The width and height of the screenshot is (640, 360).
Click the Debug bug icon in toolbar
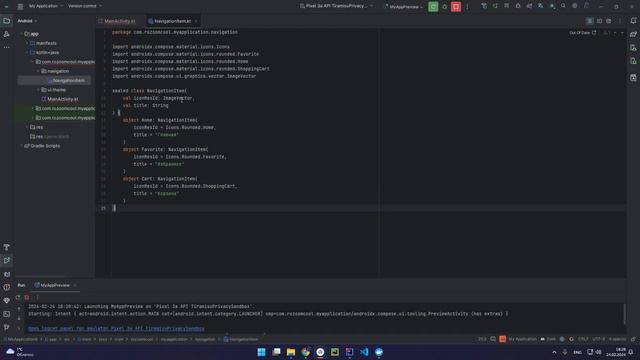(x=444, y=7)
